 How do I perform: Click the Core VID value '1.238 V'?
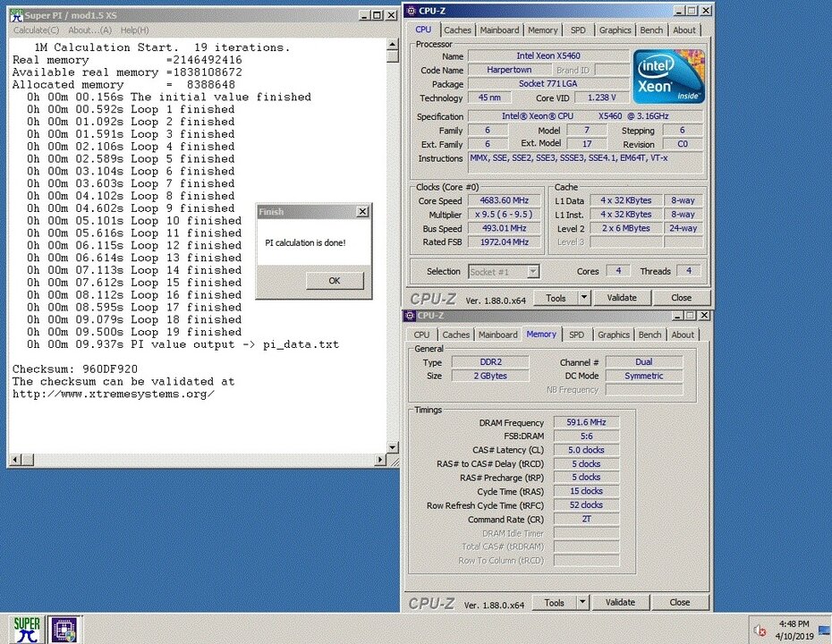point(602,97)
